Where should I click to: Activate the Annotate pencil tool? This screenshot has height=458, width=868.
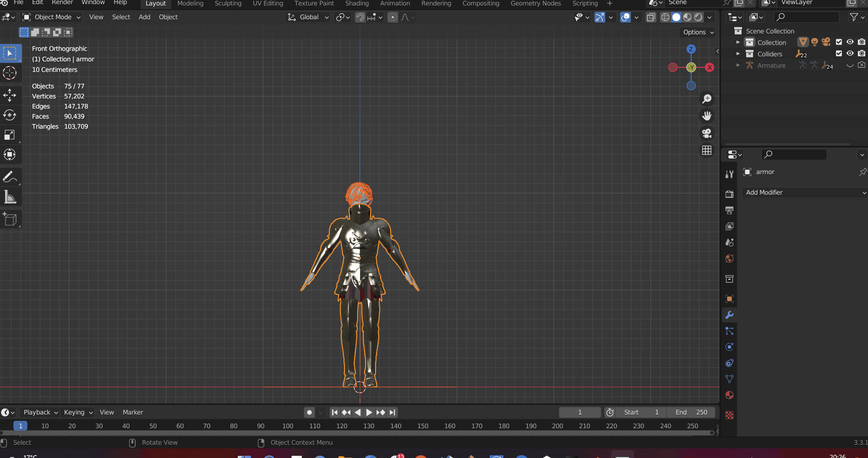point(10,177)
